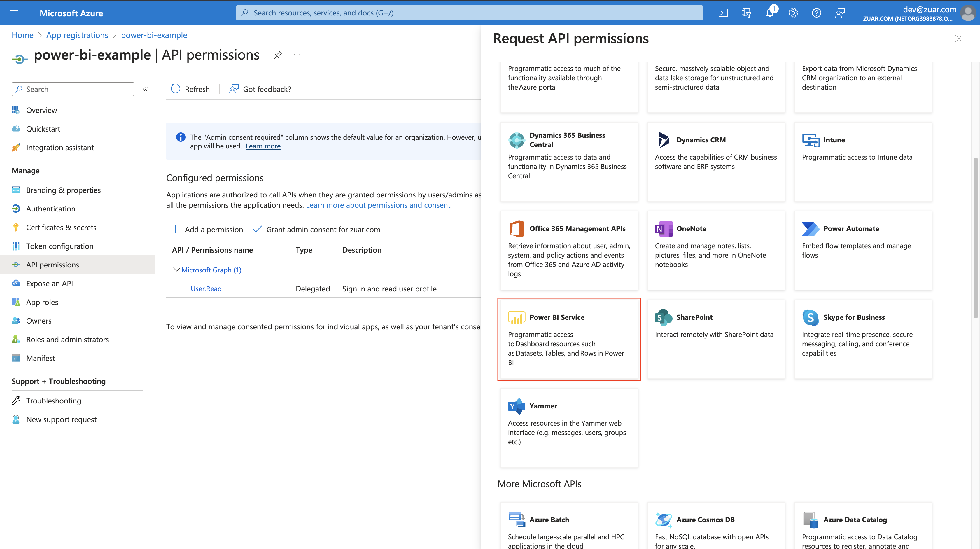Open the Learn more link in the info banner

pyautogui.click(x=263, y=146)
